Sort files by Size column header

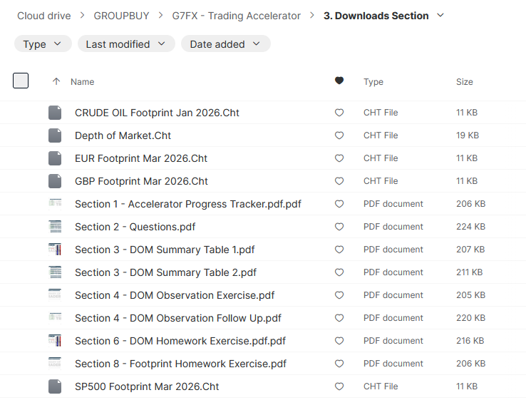464,82
